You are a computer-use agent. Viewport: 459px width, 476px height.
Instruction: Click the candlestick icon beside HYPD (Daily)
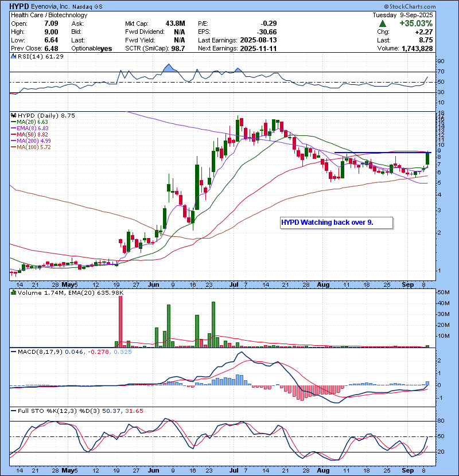pyautogui.click(x=13, y=115)
